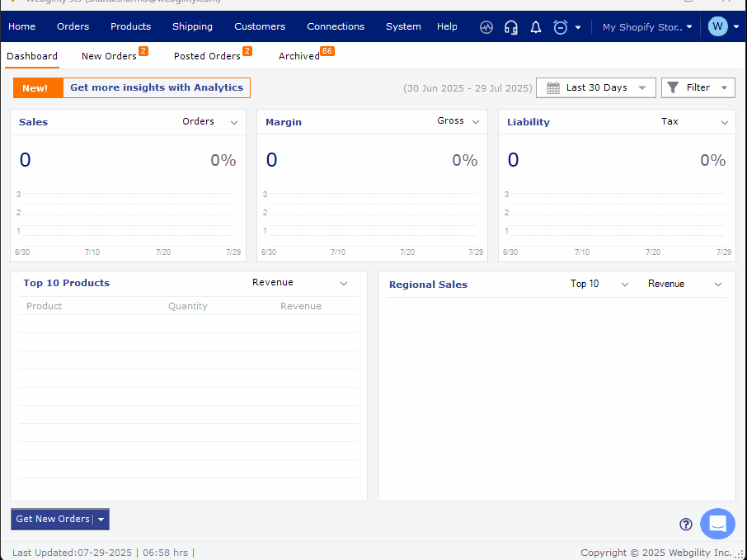This screenshot has height=560, width=747.
Task: Open the Connections menu
Action: pos(336,26)
